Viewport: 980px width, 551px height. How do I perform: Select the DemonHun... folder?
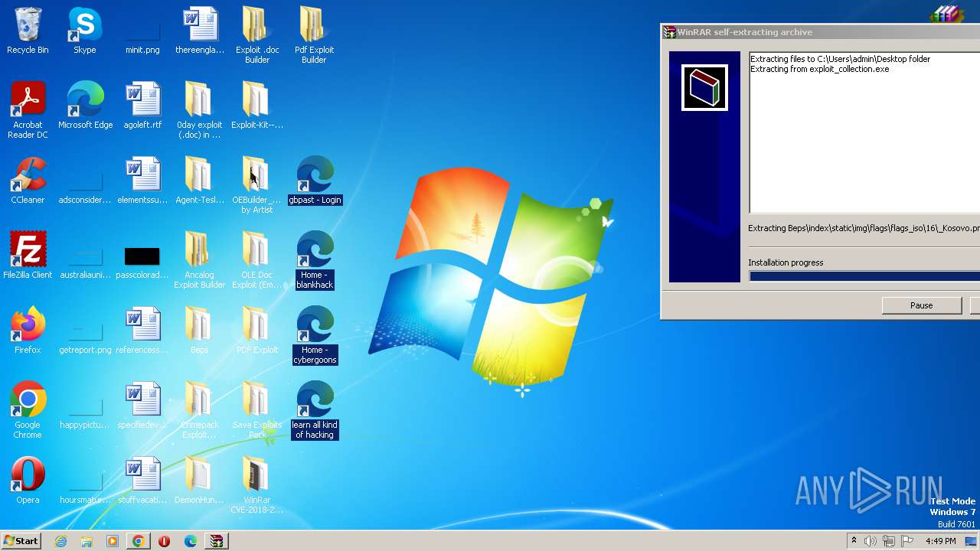coord(199,481)
